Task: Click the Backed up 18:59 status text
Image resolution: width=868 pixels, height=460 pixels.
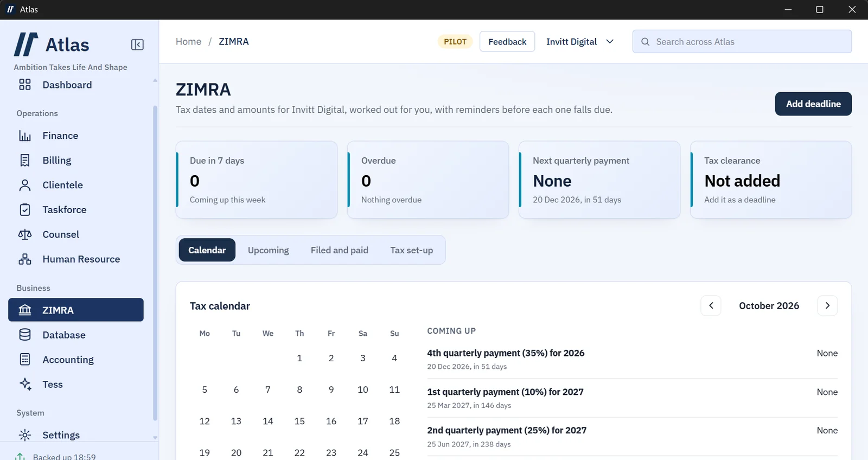Action: point(65,457)
